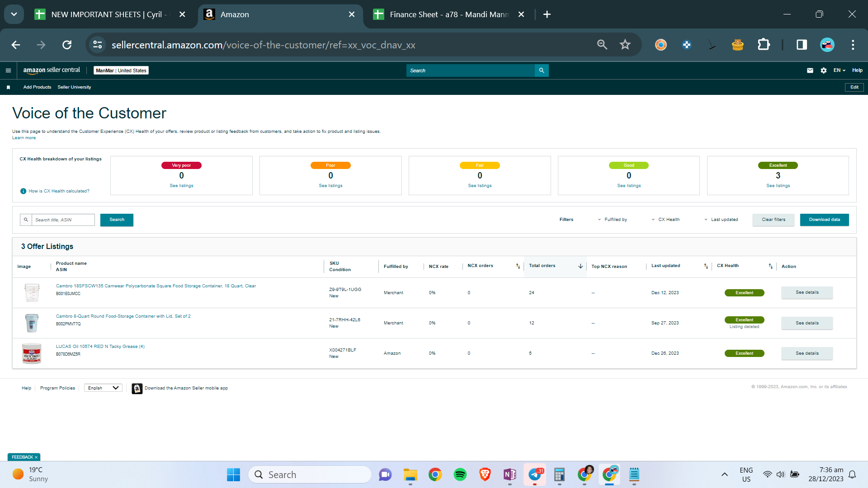The image size is (868, 488).
Task: See details for Cambro 18SFSCW135 listing
Action: pos(807,292)
